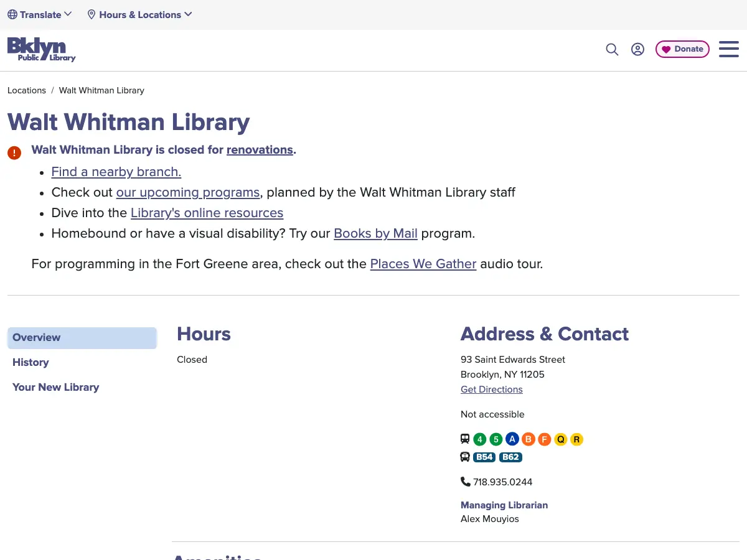Click the Not accessible text
747x560 pixels.
[x=492, y=414]
